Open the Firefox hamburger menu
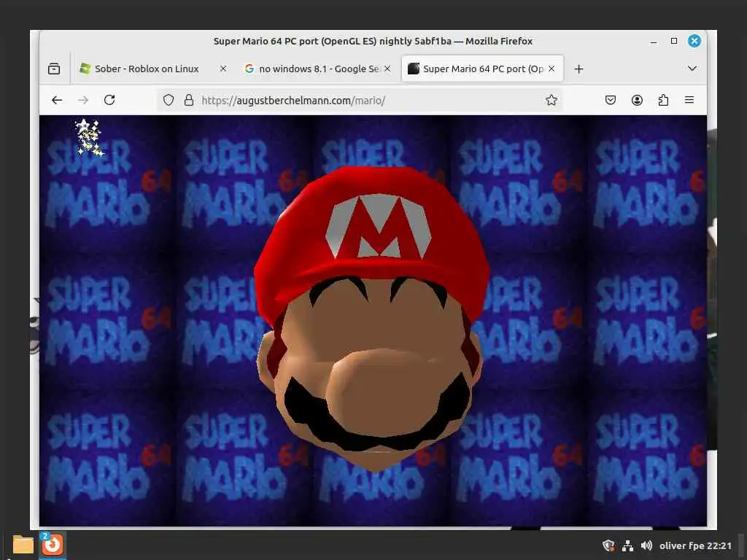Screen dimensions: 747x560 click(x=689, y=100)
